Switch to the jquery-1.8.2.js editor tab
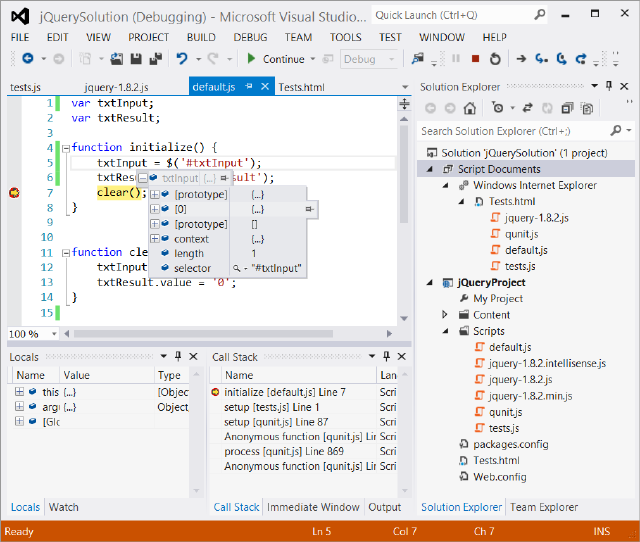Screen dimensions: 640x542 coord(116,87)
